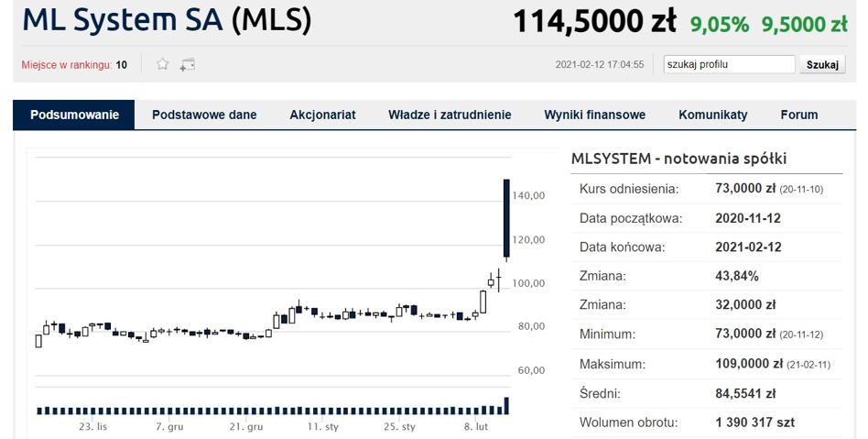This screenshot has height=439, width=868.
Task: Click the '8. lut' axis label
Action: tap(476, 427)
